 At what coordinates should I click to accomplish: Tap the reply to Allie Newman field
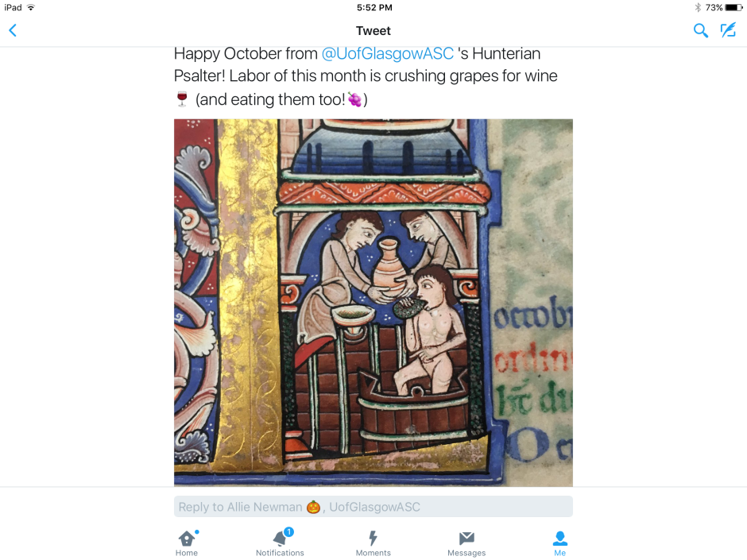click(373, 507)
